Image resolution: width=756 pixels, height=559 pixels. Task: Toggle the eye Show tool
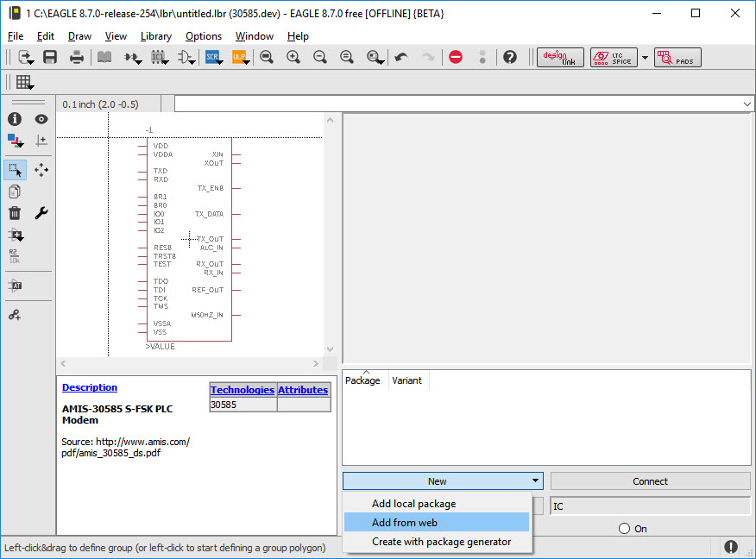[41, 119]
